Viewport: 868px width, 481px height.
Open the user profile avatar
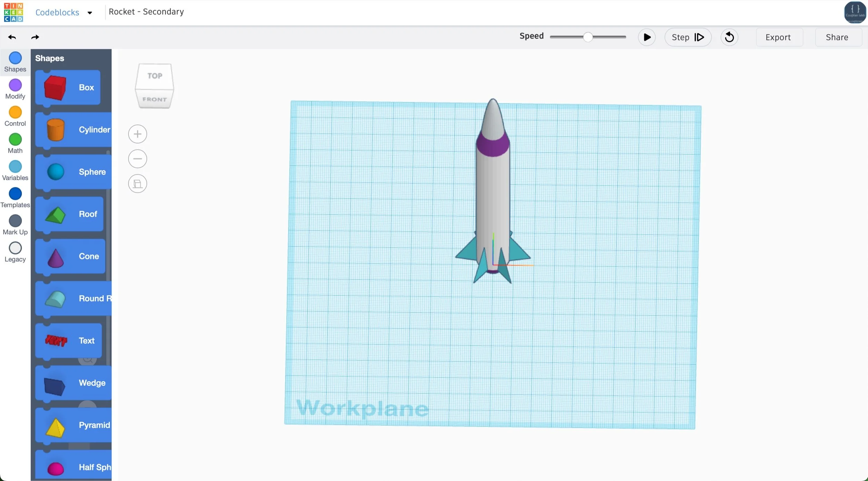[x=855, y=12]
